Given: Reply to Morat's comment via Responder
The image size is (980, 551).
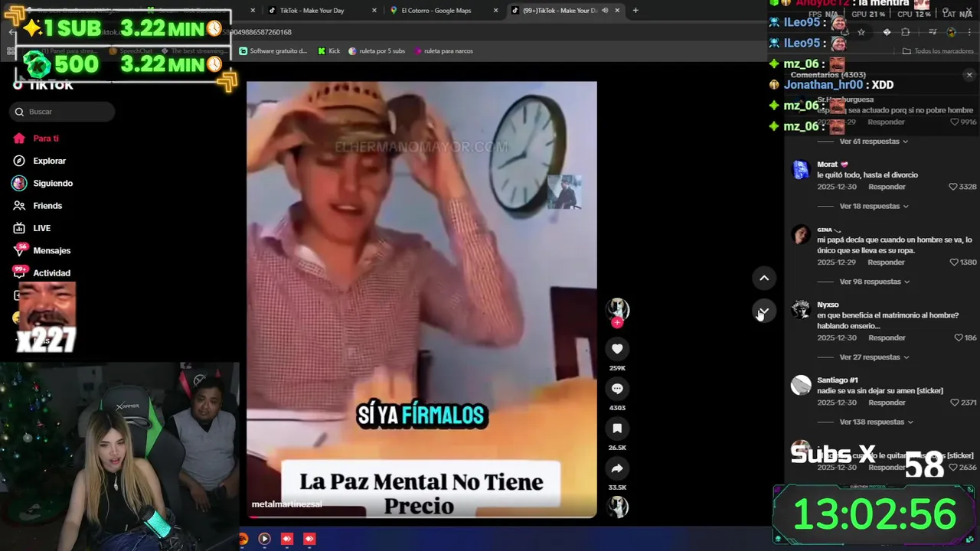Looking at the screenshot, I should tap(887, 187).
